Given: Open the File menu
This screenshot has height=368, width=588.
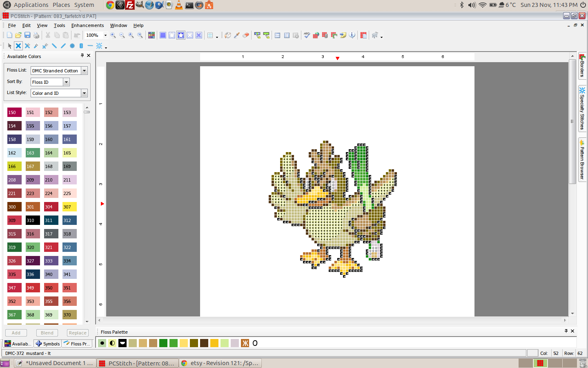Looking at the screenshot, I should (12, 25).
